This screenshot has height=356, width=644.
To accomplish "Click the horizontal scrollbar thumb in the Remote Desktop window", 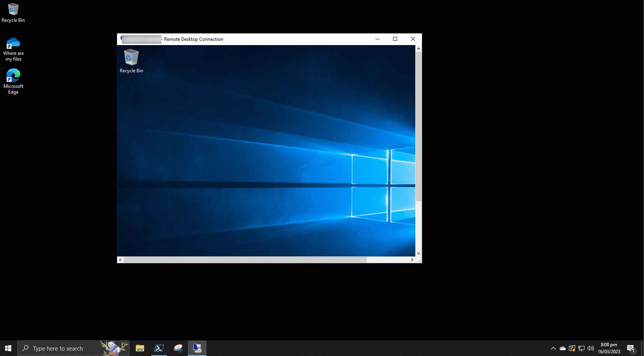I will 245,260.
